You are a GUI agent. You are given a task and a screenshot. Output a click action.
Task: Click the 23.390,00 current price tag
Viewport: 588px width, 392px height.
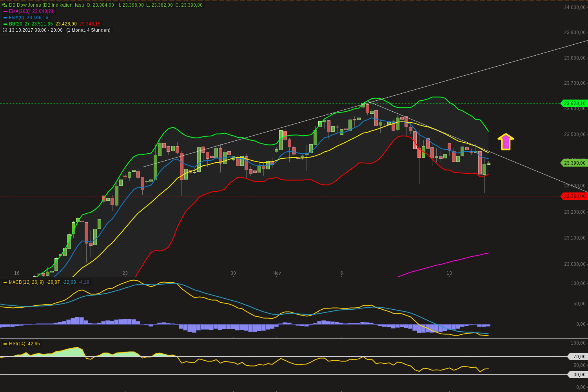(575, 163)
